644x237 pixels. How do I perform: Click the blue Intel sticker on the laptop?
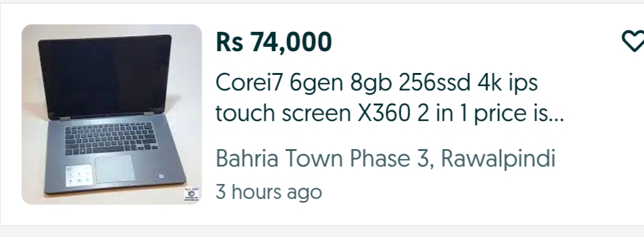[x=162, y=176]
